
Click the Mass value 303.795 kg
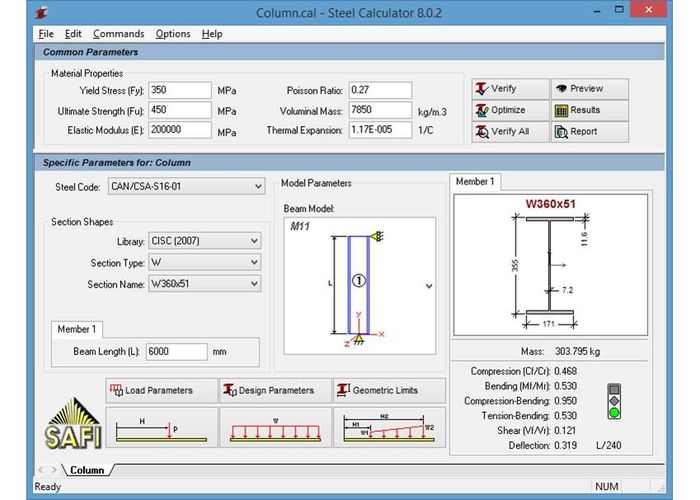[578, 351]
